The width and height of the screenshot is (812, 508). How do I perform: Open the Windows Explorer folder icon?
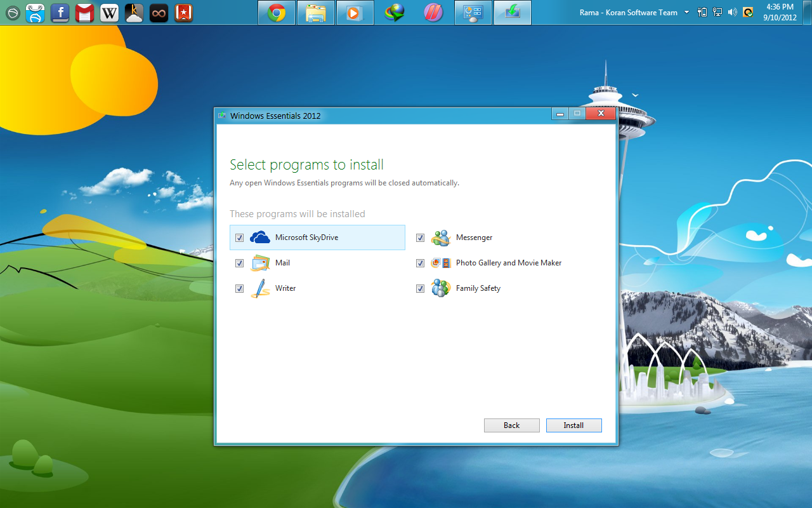tap(315, 12)
